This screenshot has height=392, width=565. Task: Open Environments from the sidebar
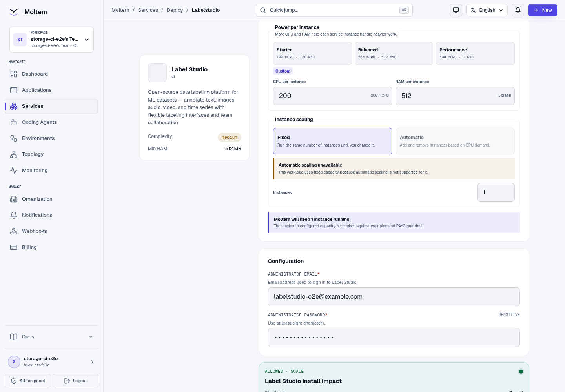click(x=51, y=138)
